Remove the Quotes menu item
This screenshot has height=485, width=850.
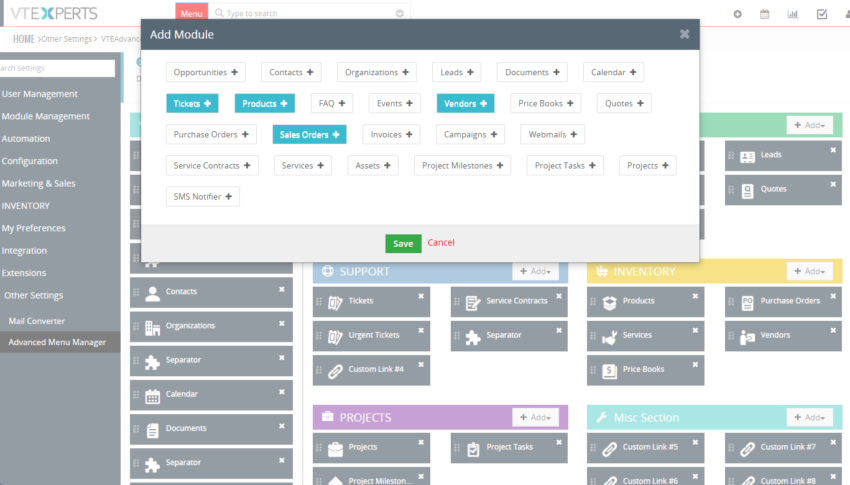coord(833,184)
